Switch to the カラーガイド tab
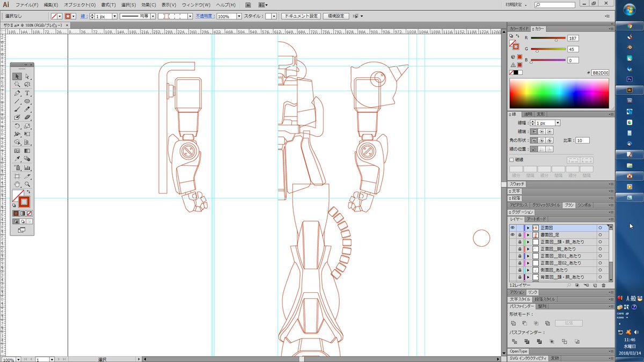Screen dimensions: 644x362 [519, 28]
